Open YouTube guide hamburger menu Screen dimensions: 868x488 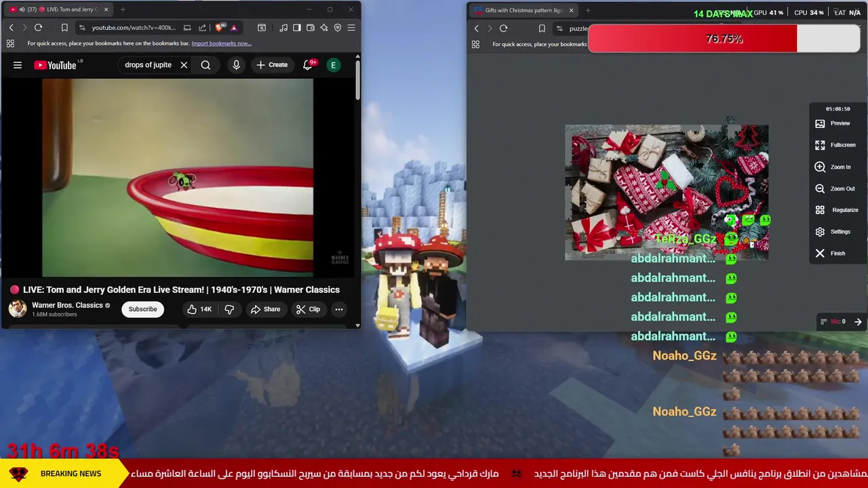click(x=18, y=65)
